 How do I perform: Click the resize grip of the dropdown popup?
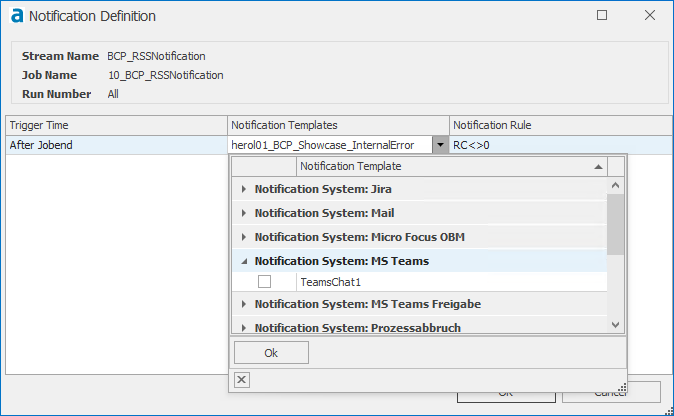(x=622, y=388)
